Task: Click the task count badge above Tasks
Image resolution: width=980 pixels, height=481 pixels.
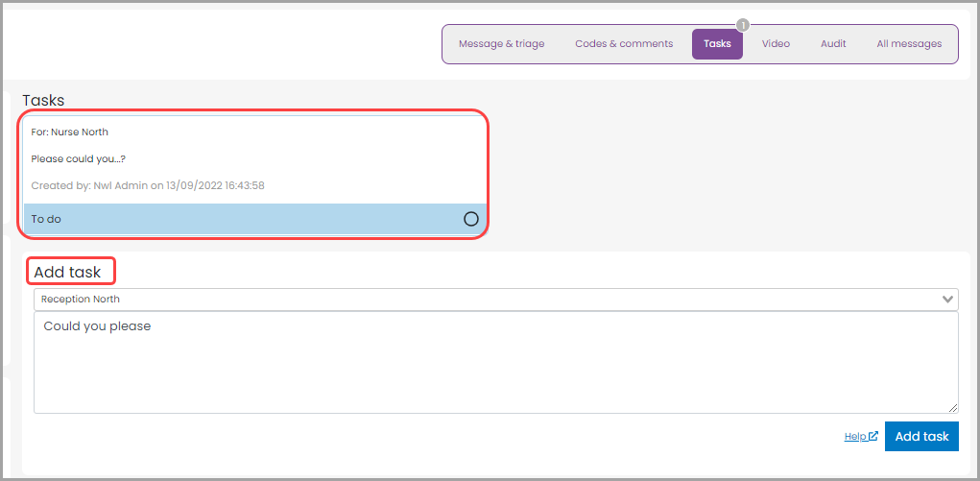Action: 742,25
